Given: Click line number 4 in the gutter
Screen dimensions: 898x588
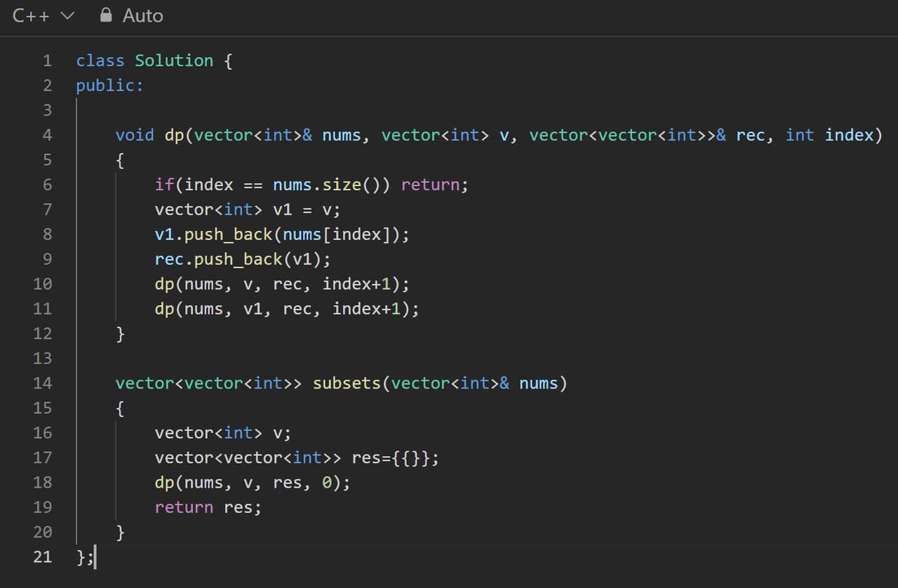Looking at the screenshot, I should click(47, 135).
